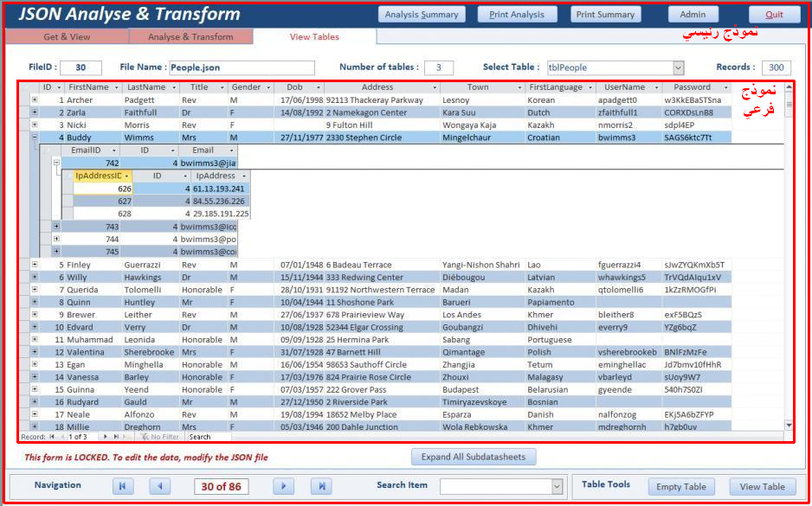Open Password column filter dropdown
812x506 pixels.
coord(726,87)
